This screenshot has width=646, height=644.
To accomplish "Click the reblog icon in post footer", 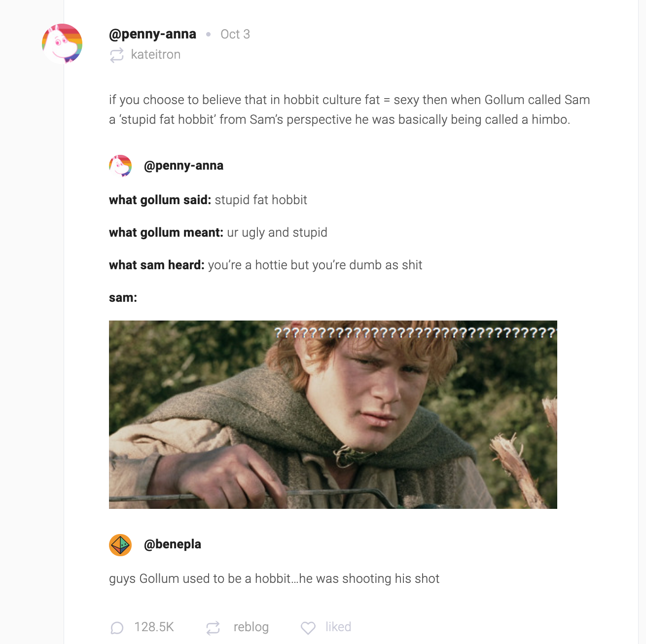I will point(213,628).
